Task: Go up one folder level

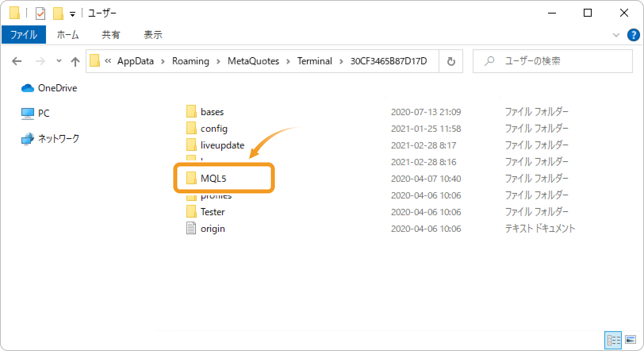Action: 75,61
